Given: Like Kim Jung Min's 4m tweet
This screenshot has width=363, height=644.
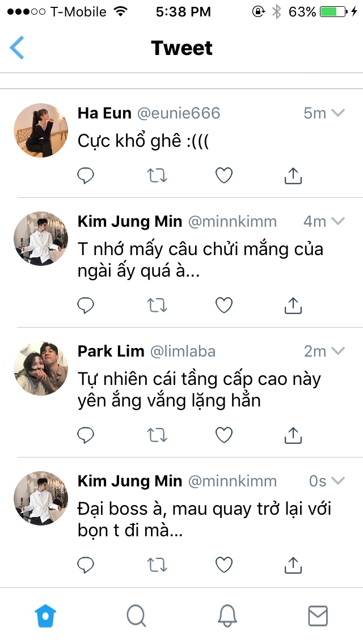Looking at the screenshot, I should click(224, 305).
